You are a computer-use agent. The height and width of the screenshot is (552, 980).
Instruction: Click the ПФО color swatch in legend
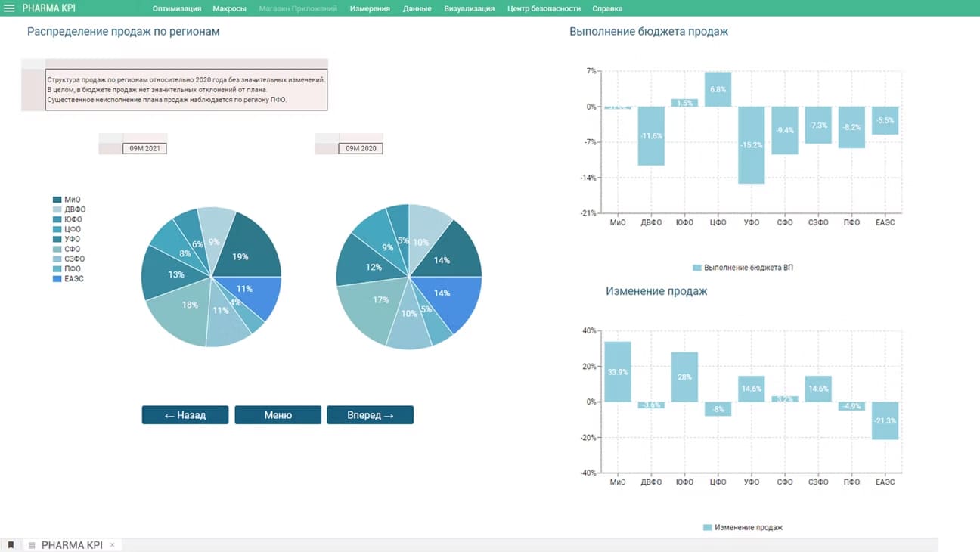(x=57, y=269)
